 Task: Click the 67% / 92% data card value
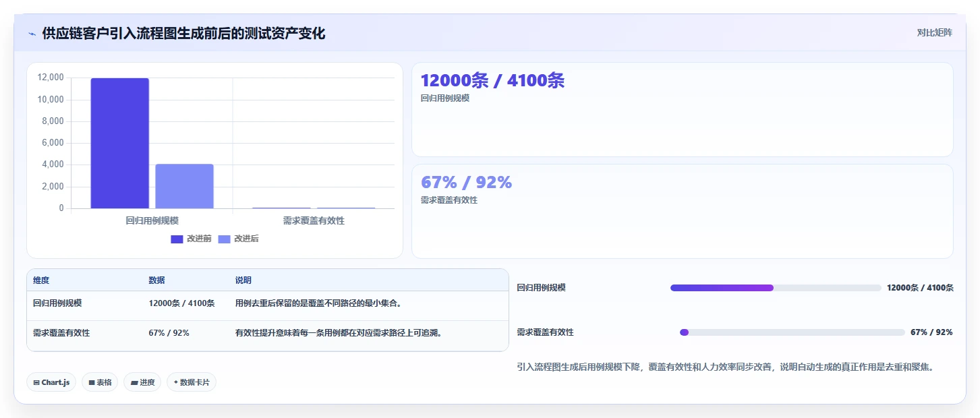[466, 183]
